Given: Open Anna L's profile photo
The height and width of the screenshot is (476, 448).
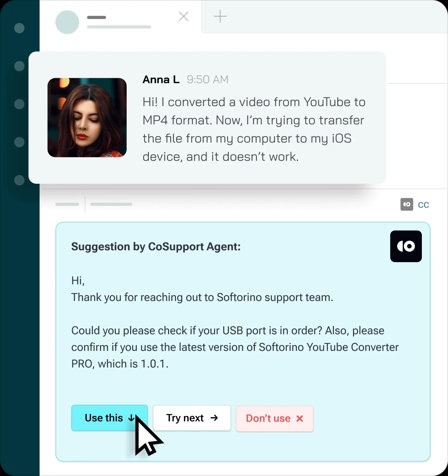Looking at the screenshot, I should pos(87,117).
